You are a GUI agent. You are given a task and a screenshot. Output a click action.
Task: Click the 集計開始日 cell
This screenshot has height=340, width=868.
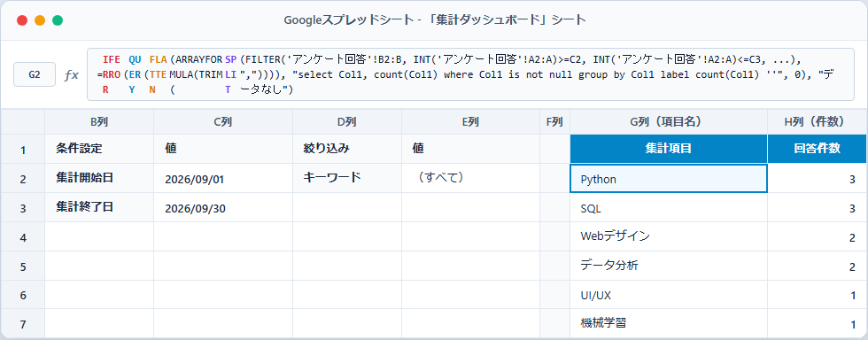[x=99, y=178]
